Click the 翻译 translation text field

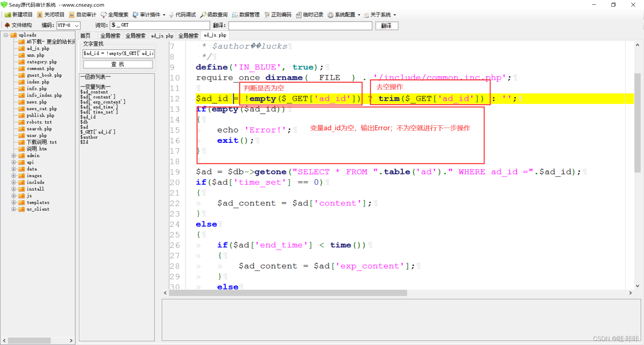click(300, 26)
